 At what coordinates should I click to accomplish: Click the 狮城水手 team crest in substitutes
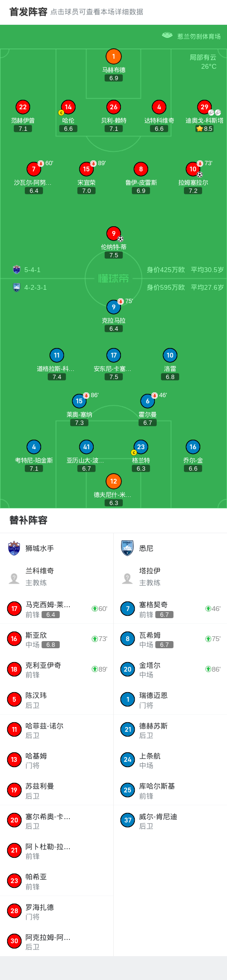click(14, 548)
